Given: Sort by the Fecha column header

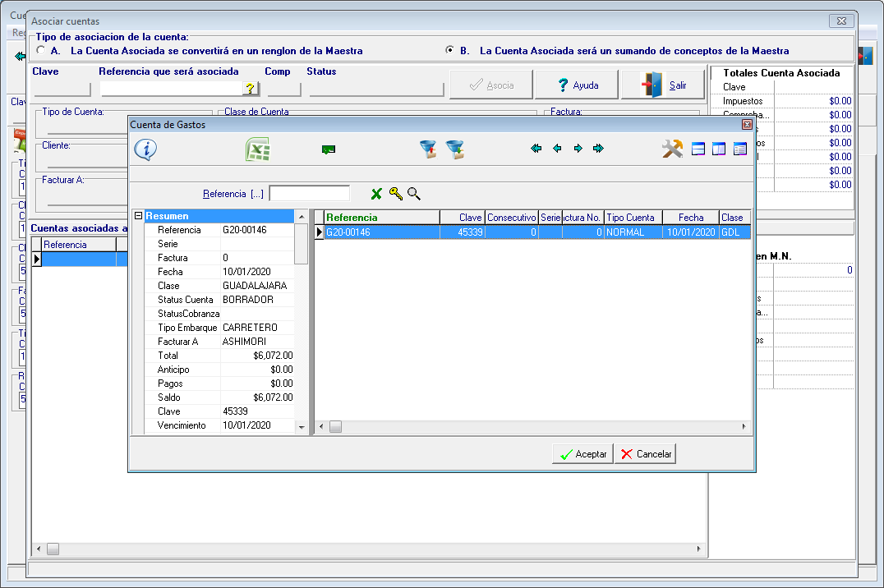Looking at the screenshot, I should coord(691,218).
